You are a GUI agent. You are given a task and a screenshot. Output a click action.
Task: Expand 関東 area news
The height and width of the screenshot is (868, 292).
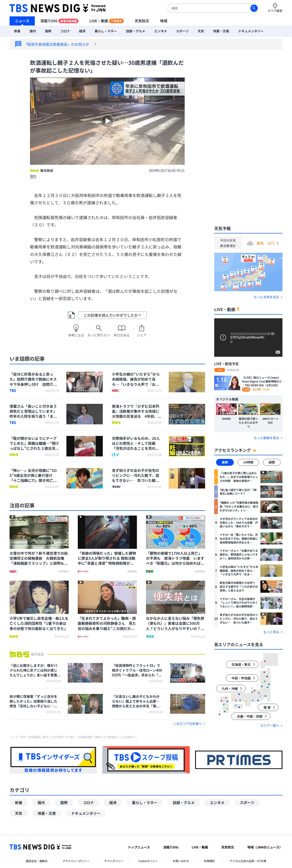[x=268, y=707]
